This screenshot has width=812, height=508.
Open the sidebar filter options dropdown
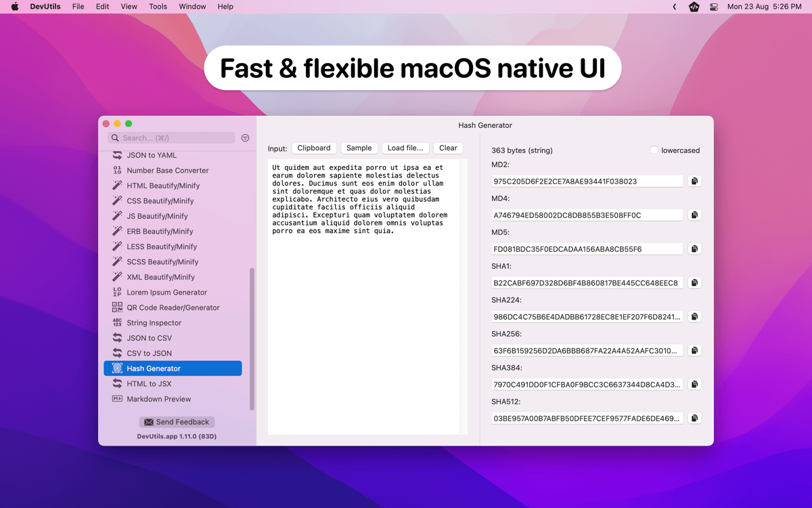[245, 138]
